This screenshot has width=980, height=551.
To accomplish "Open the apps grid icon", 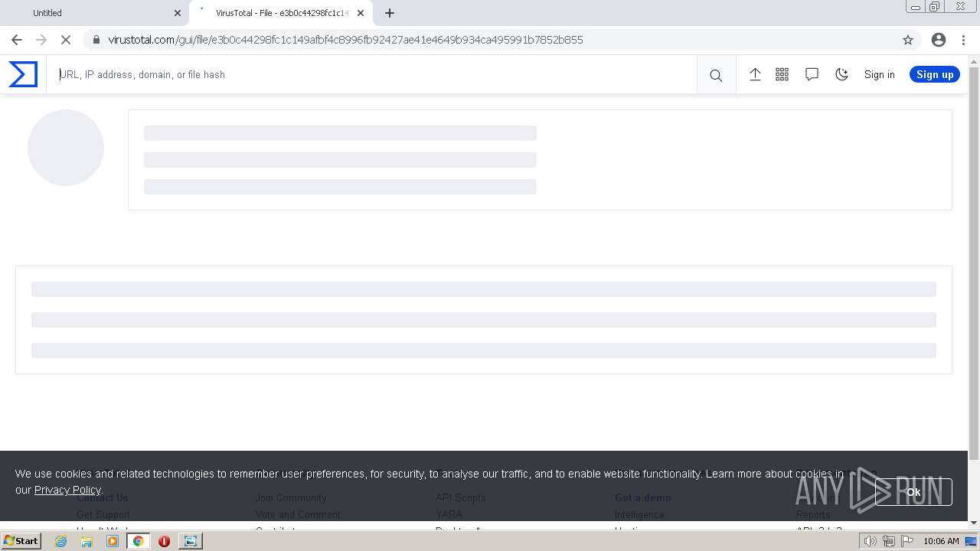I will (782, 74).
